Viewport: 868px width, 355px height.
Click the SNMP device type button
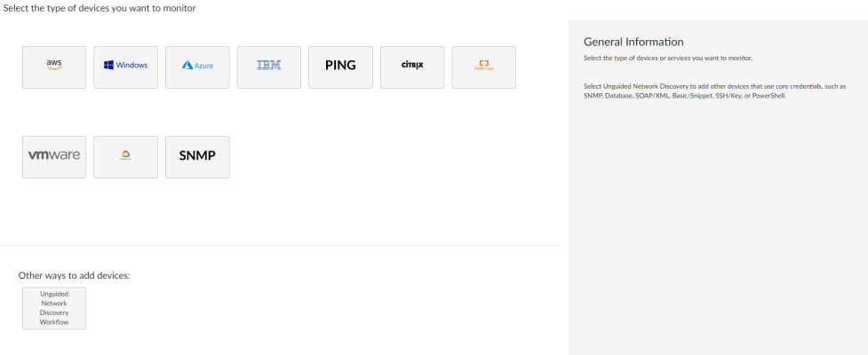(197, 157)
